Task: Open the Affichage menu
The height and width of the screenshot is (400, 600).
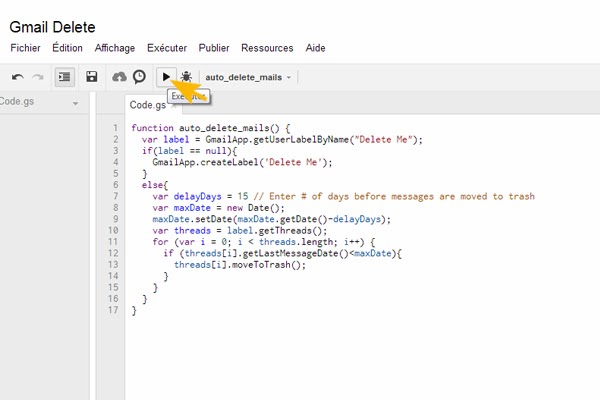Action: (x=114, y=48)
